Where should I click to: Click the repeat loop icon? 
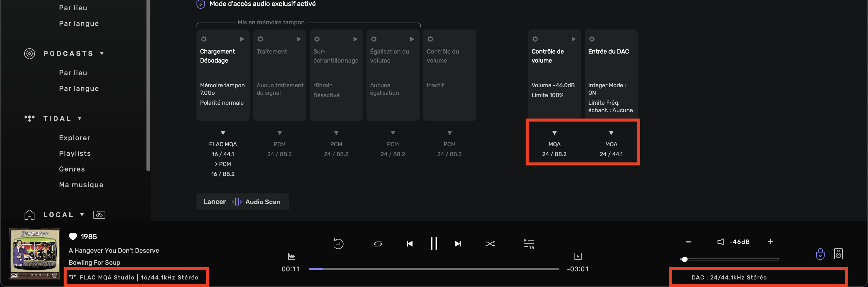(378, 244)
